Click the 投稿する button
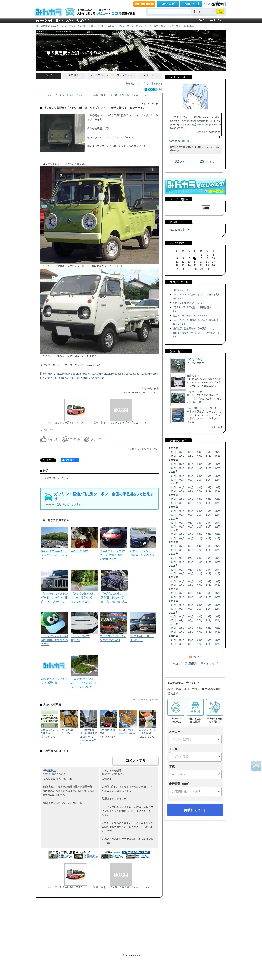262x980 pixels. 191,4
